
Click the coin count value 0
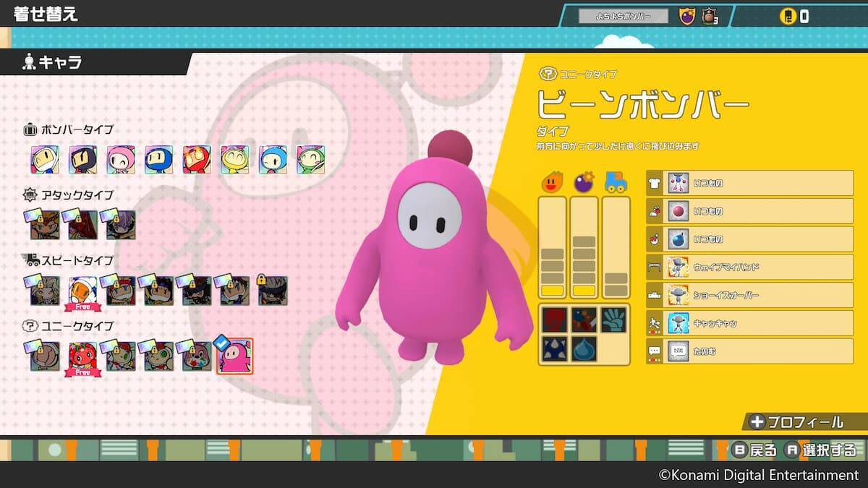coord(804,17)
